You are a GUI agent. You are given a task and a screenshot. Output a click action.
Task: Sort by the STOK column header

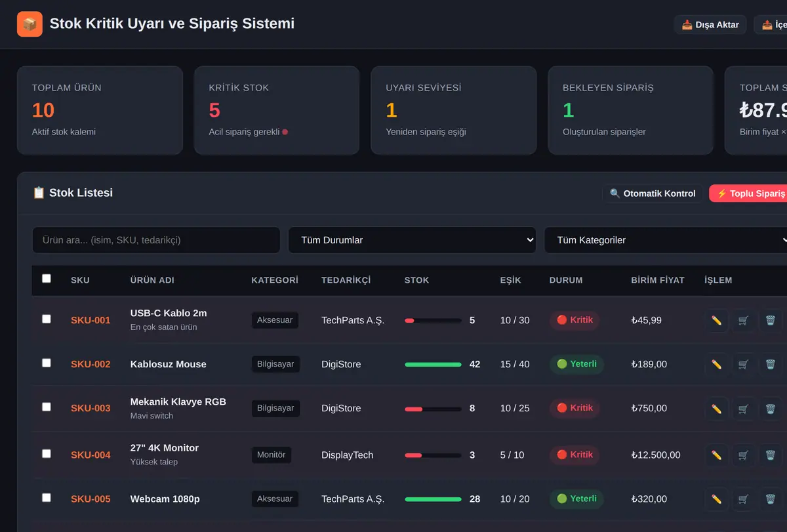click(x=416, y=280)
